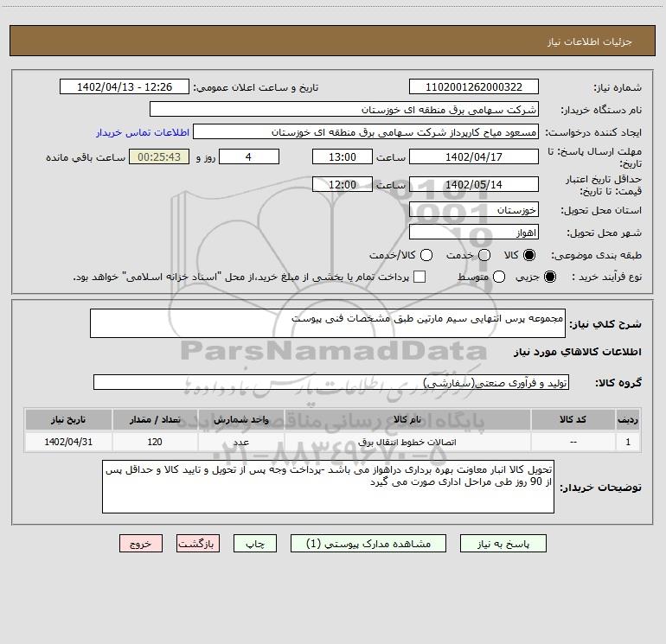Image resolution: width=666 pixels, height=644 pixels.
Task: Click the ردیف column header
Action: pyautogui.click(x=628, y=419)
